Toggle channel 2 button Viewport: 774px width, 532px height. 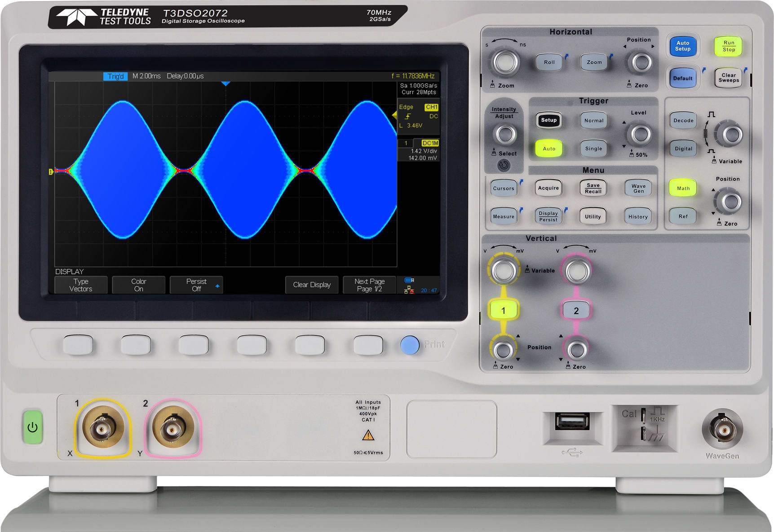coord(576,311)
